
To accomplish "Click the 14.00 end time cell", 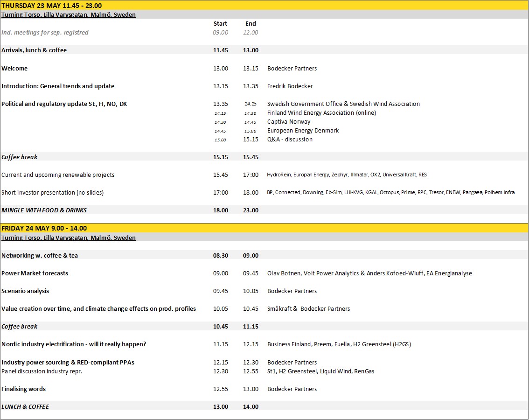I will point(251,407).
